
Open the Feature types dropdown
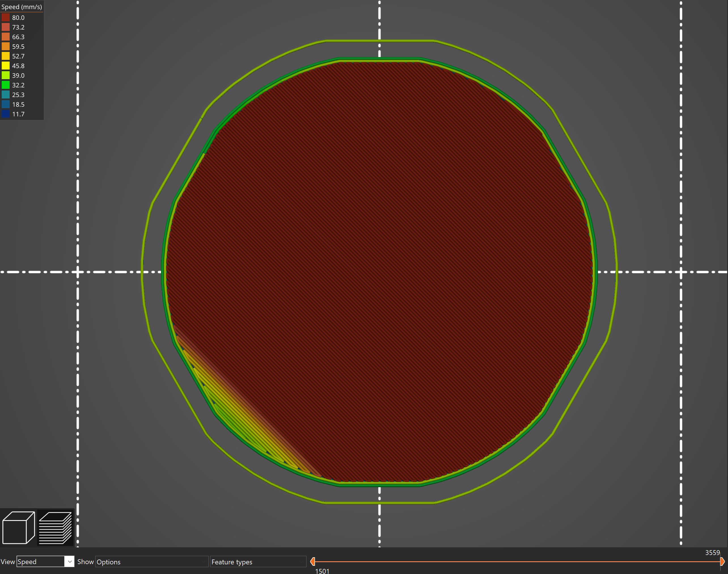[258, 562]
